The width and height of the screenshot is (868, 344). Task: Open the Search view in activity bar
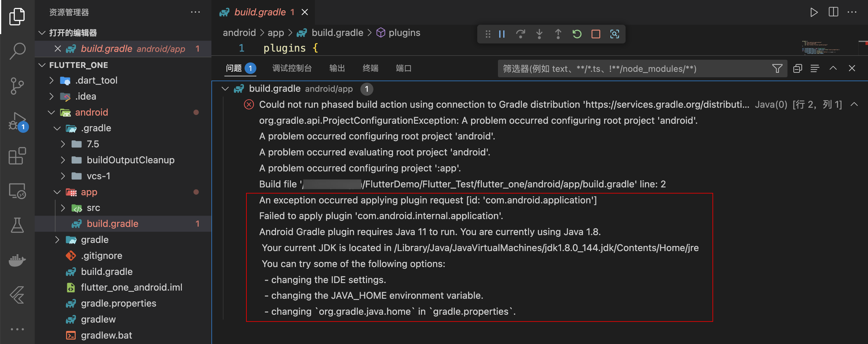click(x=17, y=51)
